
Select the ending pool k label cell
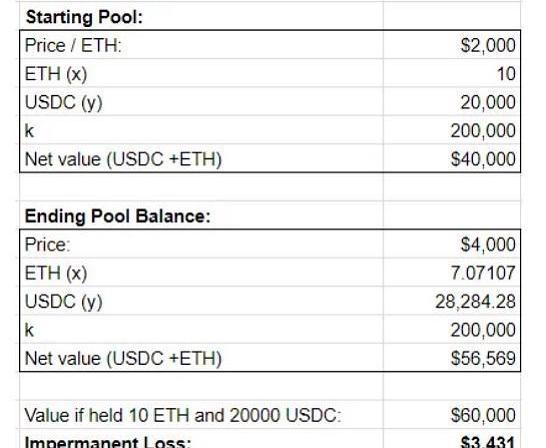201,330
